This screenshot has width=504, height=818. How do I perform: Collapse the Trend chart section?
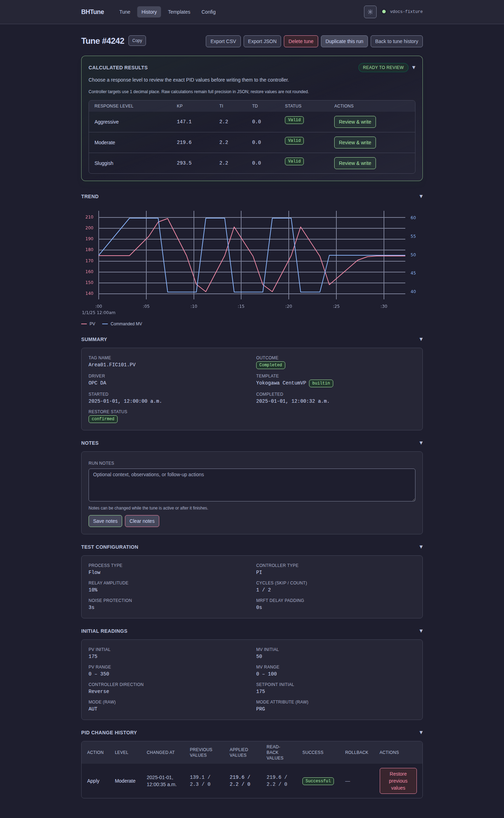pos(421,196)
